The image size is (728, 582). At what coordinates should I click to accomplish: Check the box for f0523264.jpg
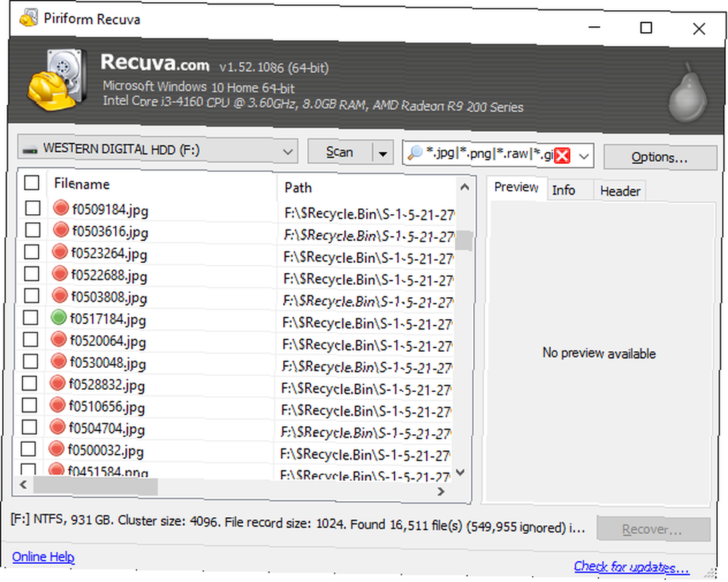tap(31, 251)
